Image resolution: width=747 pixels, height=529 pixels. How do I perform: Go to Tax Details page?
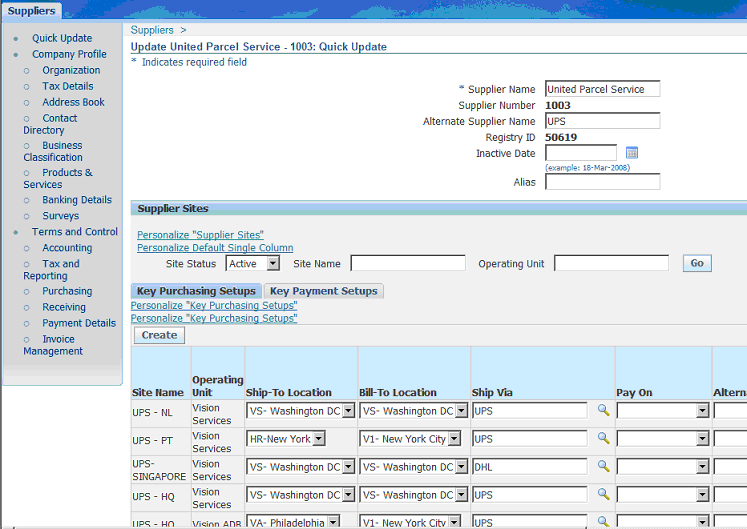[x=68, y=86]
